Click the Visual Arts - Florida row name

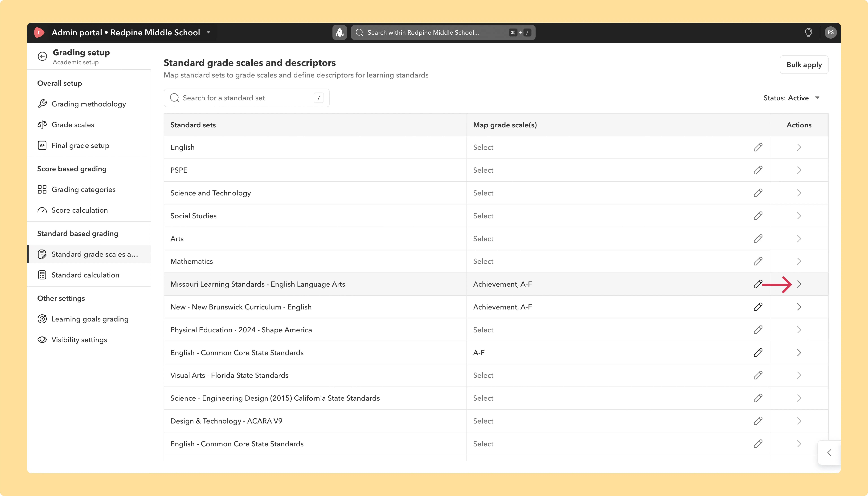(229, 375)
